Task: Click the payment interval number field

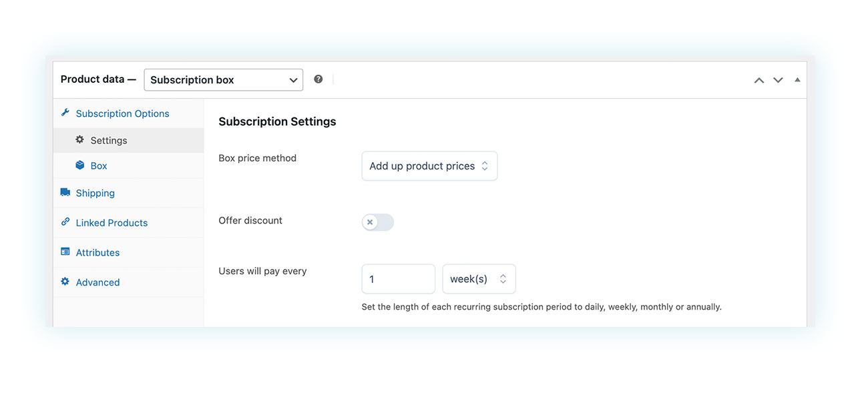Action: click(398, 279)
